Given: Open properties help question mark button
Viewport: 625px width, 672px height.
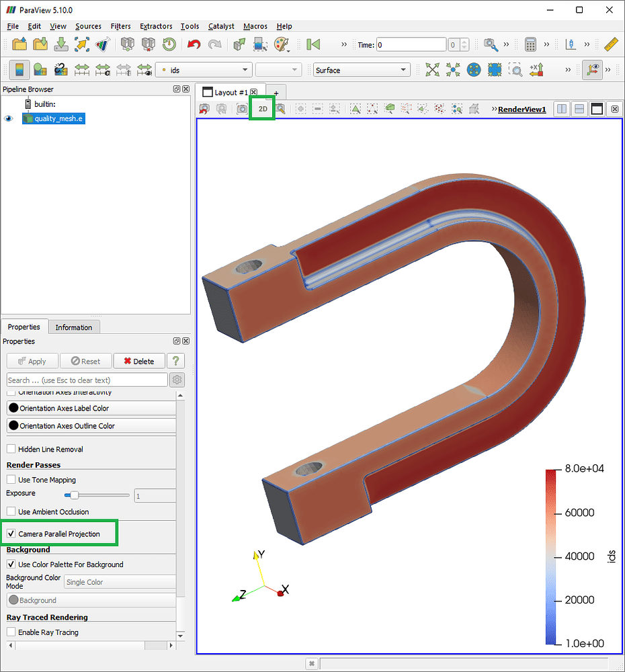Looking at the screenshot, I should point(176,361).
